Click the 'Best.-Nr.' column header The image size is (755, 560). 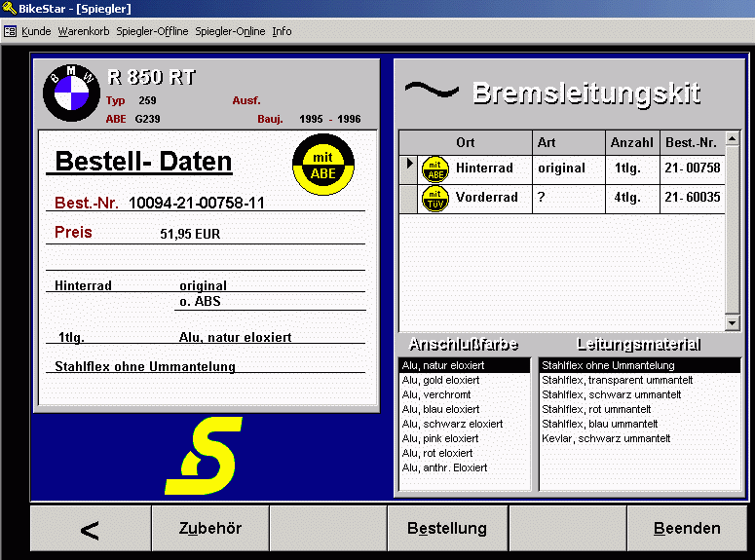692,142
